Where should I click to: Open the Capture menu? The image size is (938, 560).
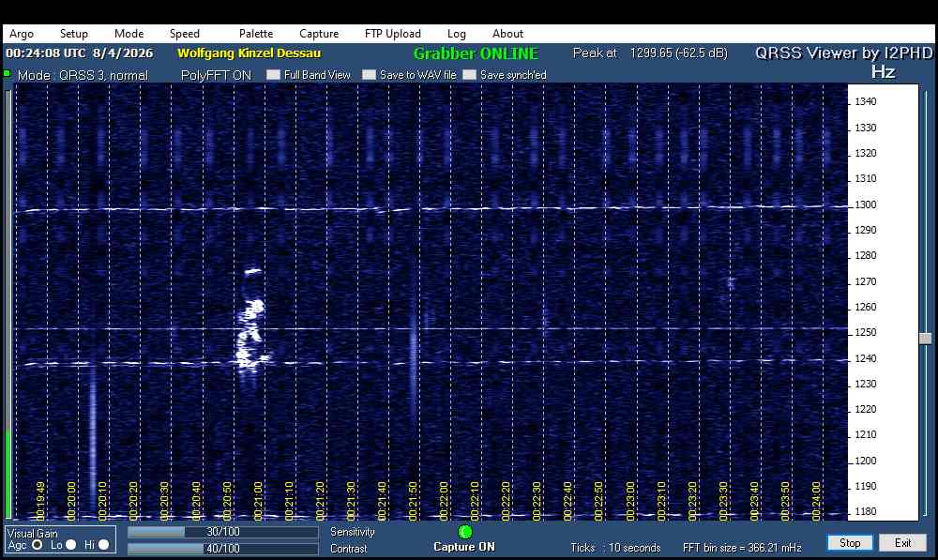pyautogui.click(x=319, y=34)
